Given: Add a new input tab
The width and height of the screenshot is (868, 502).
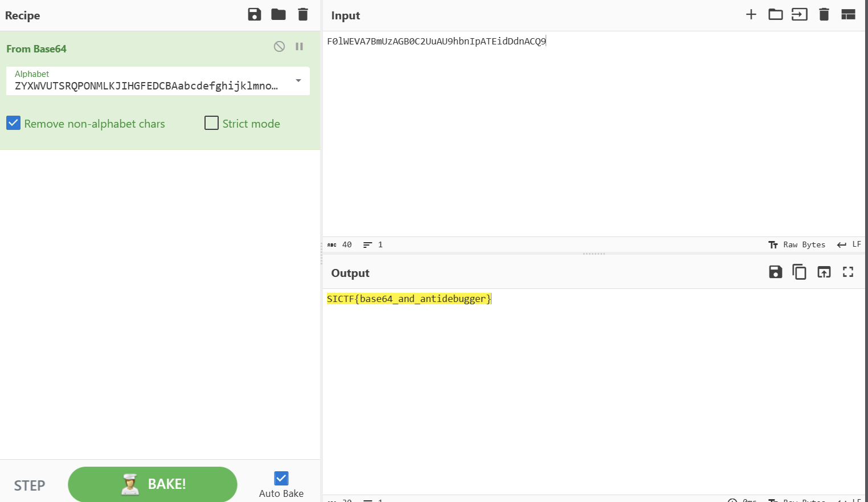Looking at the screenshot, I should [751, 15].
